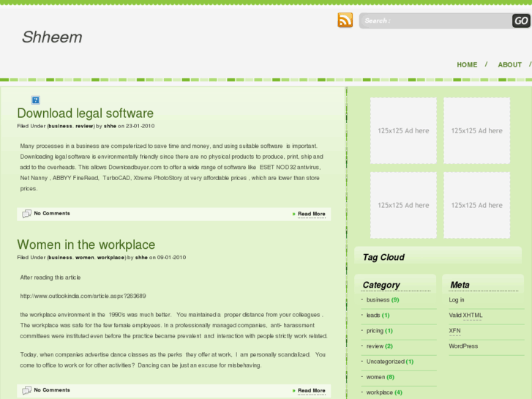This screenshot has width=532, height=399.
Task: Click comments icon under Download legal software
Action: pyautogui.click(x=27, y=214)
